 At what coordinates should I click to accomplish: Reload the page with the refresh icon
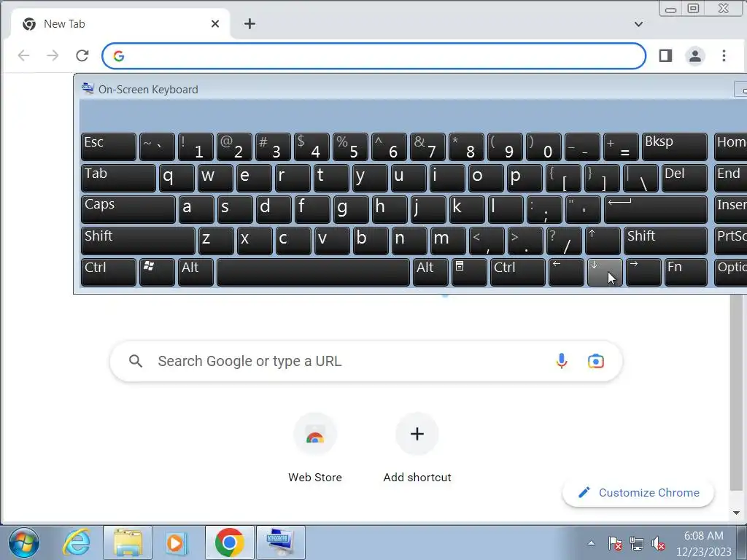point(82,55)
